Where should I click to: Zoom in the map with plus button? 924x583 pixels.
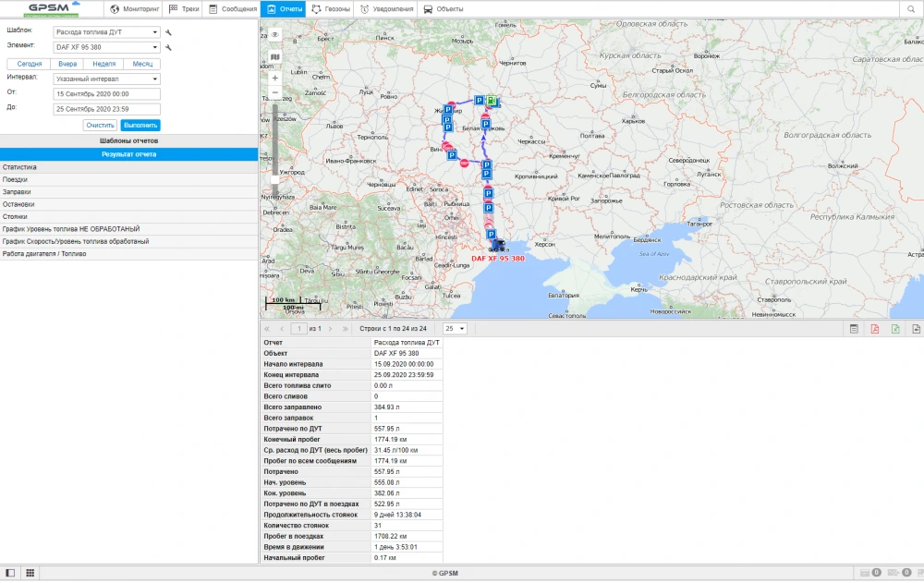pos(274,79)
